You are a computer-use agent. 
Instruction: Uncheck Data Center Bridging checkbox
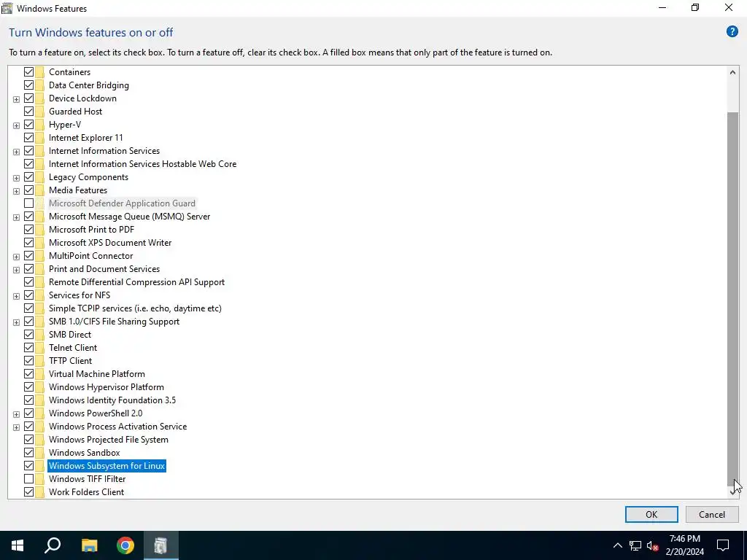click(28, 85)
